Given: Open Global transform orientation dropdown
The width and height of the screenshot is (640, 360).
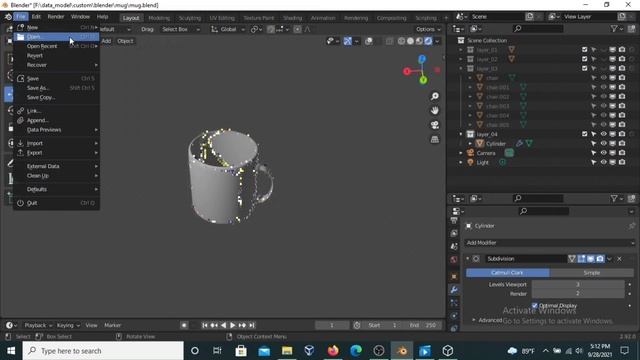Looking at the screenshot, I should [x=227, y=29].
